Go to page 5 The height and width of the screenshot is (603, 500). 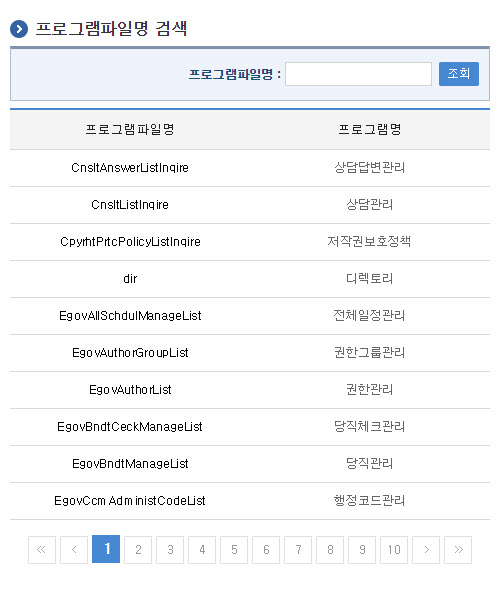(234, 550)
